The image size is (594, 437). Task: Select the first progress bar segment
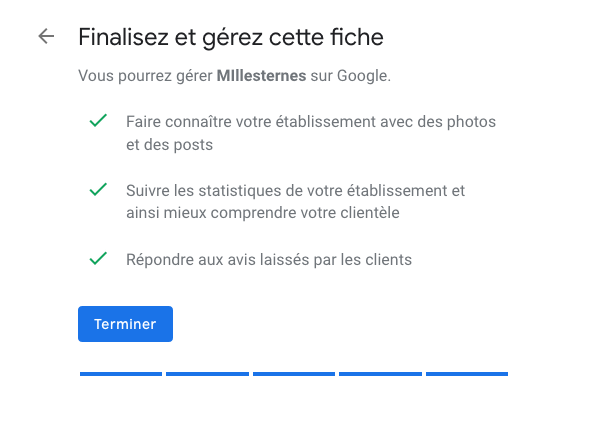(x=121, y=374)
